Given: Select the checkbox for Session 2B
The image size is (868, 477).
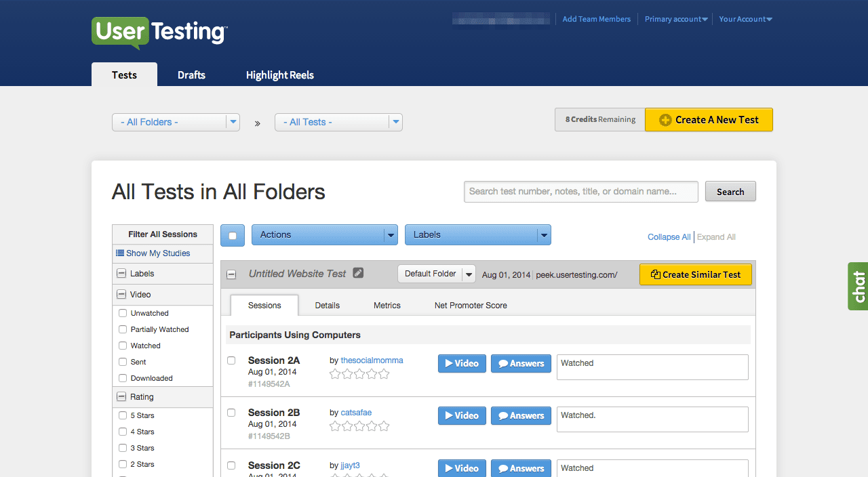Looking at the screenshot, I should (231, 412).
